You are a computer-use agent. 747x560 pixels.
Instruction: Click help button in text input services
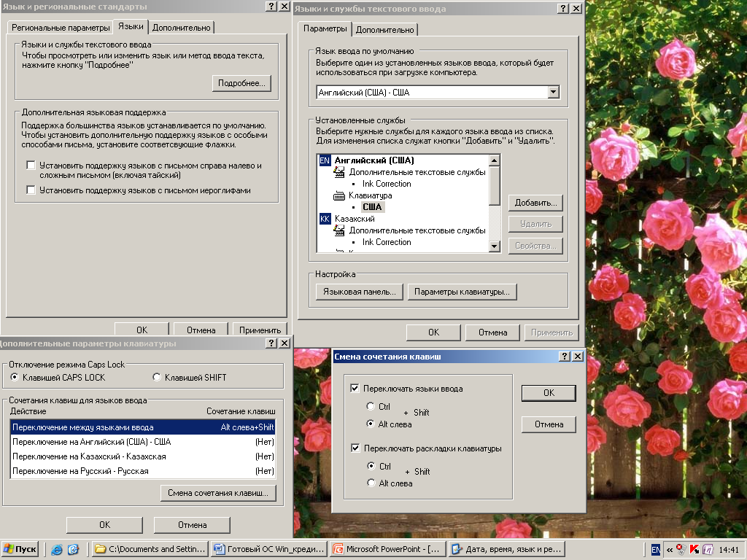pyautogui.click(x=562, y=8)
